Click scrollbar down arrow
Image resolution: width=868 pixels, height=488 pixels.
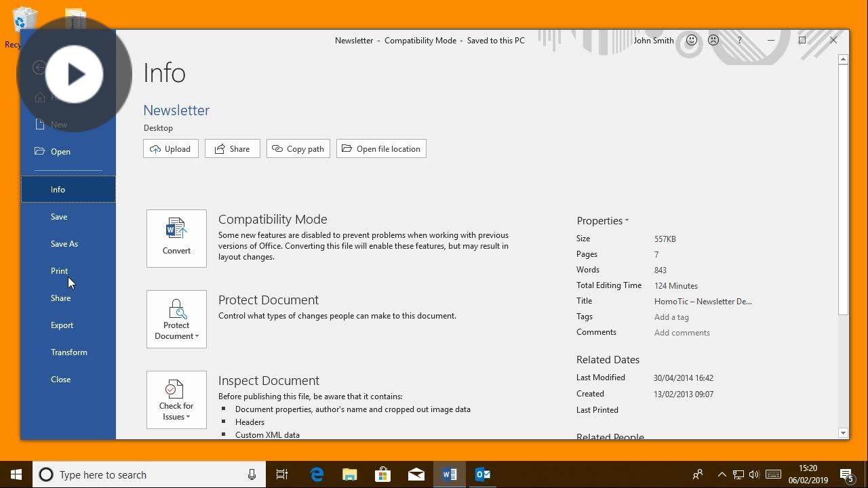pos(844,433)
